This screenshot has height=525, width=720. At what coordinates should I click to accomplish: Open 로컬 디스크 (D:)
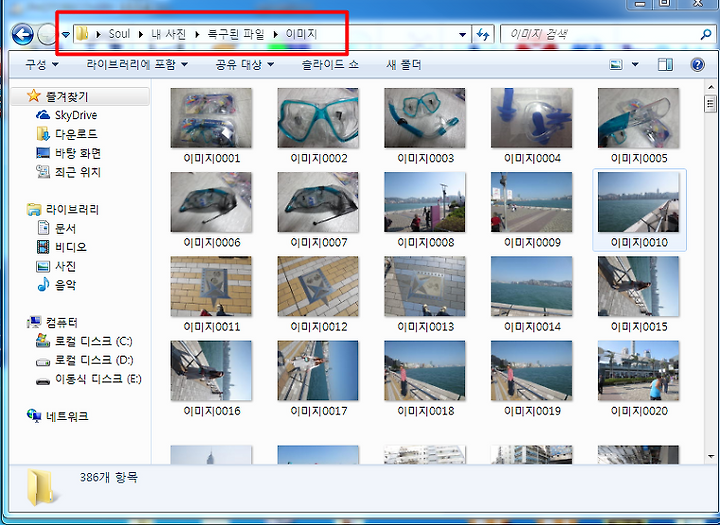(94, 360)
